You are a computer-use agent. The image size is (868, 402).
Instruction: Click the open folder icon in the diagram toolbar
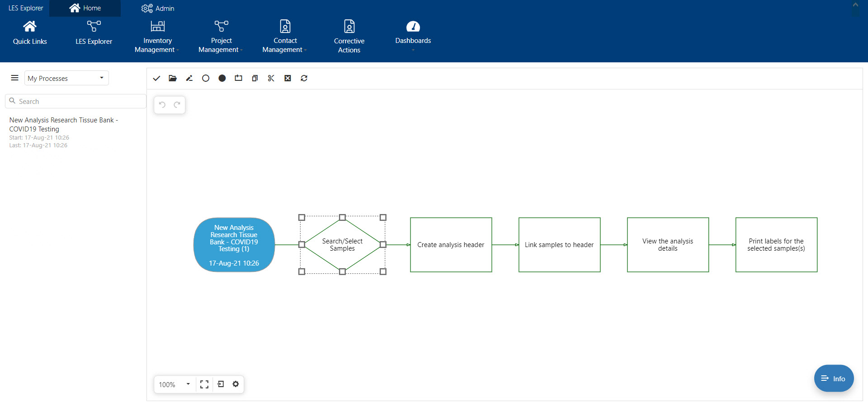173,78
